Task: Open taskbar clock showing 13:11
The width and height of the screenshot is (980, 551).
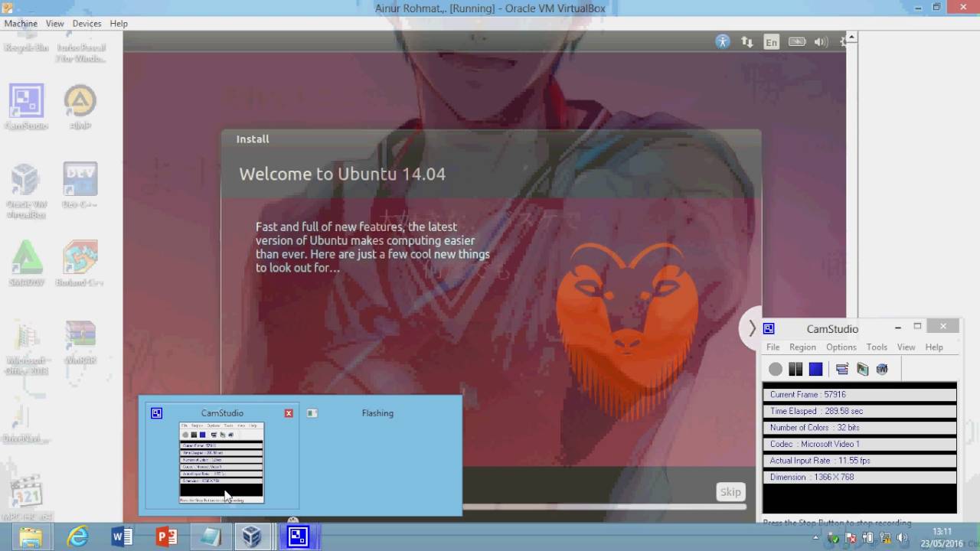Action: (942, 537)
